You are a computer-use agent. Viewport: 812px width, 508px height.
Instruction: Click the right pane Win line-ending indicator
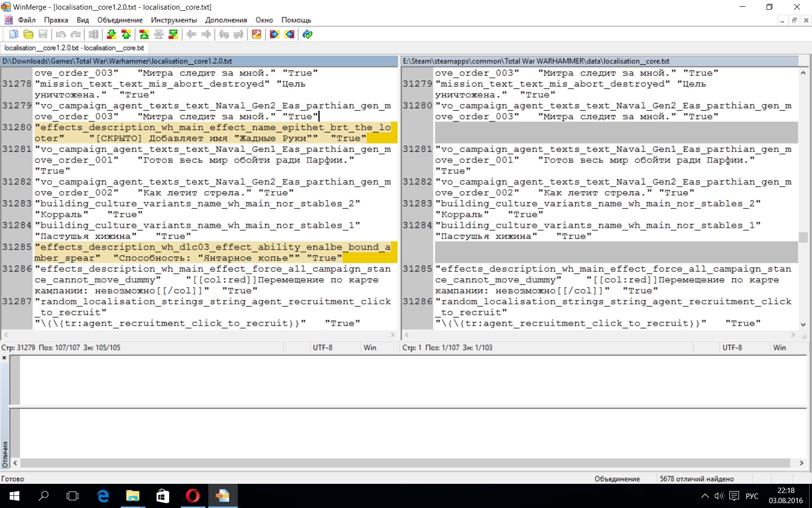pos(780,347)
